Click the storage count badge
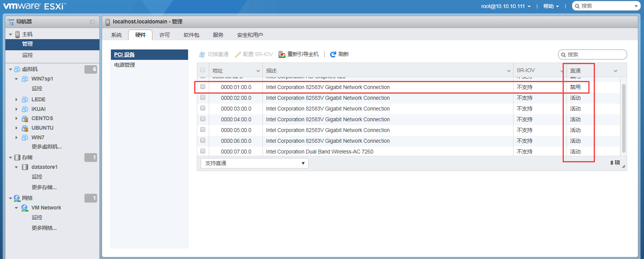This screenshot has width=644, height=259. click(x=91, y=158)
